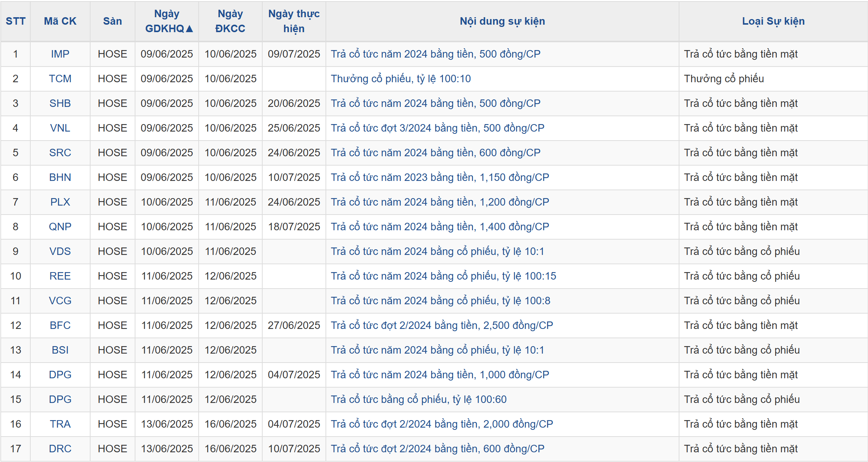
Task: Open the SRC stock code link
Action: [x=60, y=153]
